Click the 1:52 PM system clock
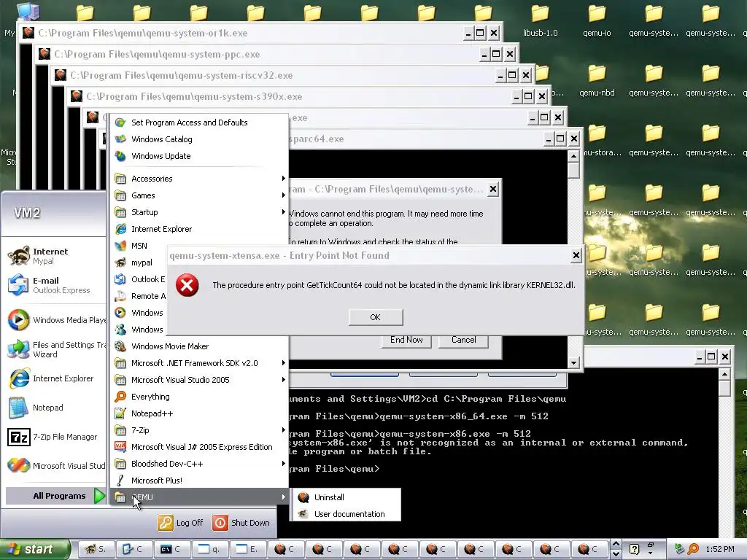The height and width of the screenshot is (560, 747). [x=720, y=549]
